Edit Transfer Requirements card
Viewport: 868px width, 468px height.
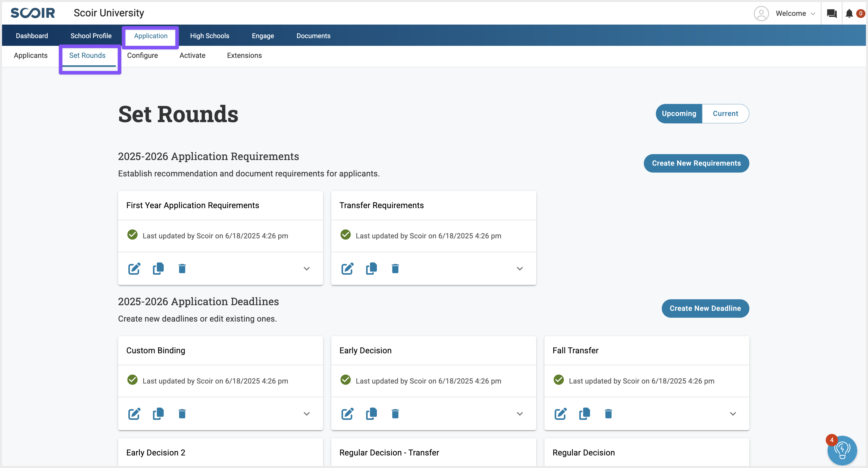point(347,269)
